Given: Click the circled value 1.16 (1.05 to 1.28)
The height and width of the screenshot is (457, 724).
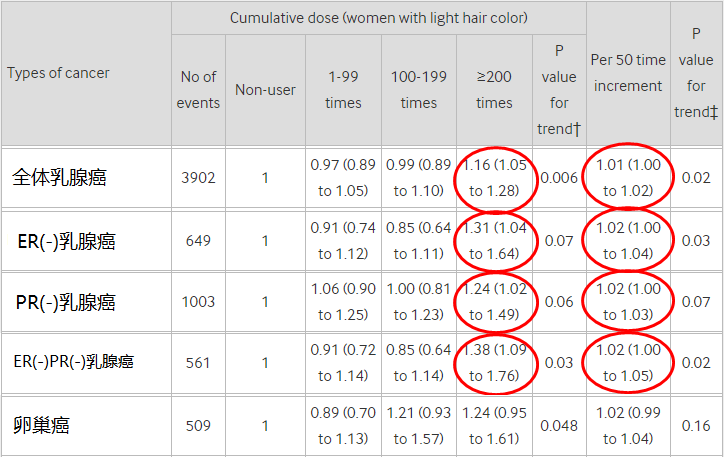Looking at the screenshot, I should point(495,178).
